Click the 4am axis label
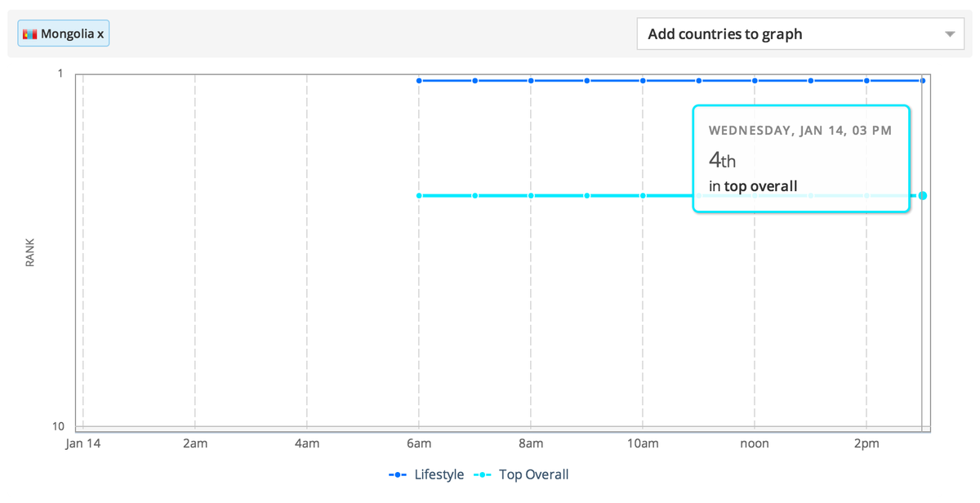The height and width of the screenshot is (503, 980). (x=307, y=444)
